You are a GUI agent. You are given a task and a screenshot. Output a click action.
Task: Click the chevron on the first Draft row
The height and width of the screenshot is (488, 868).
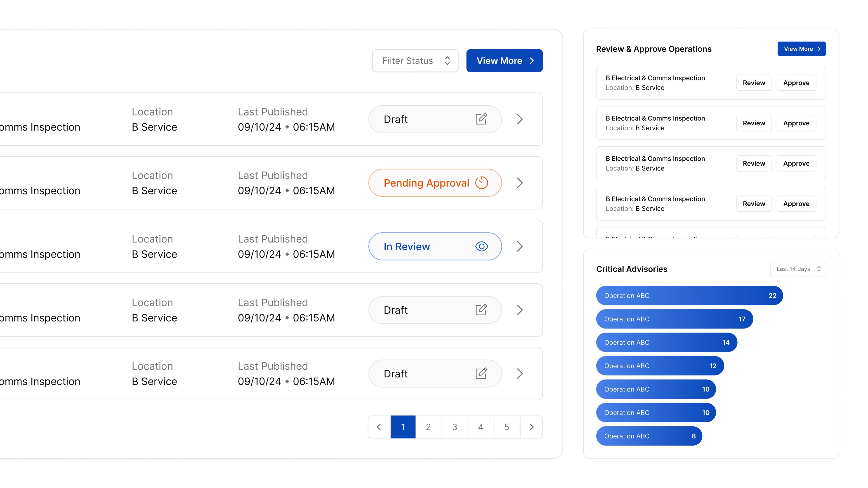tap(520, 119)
